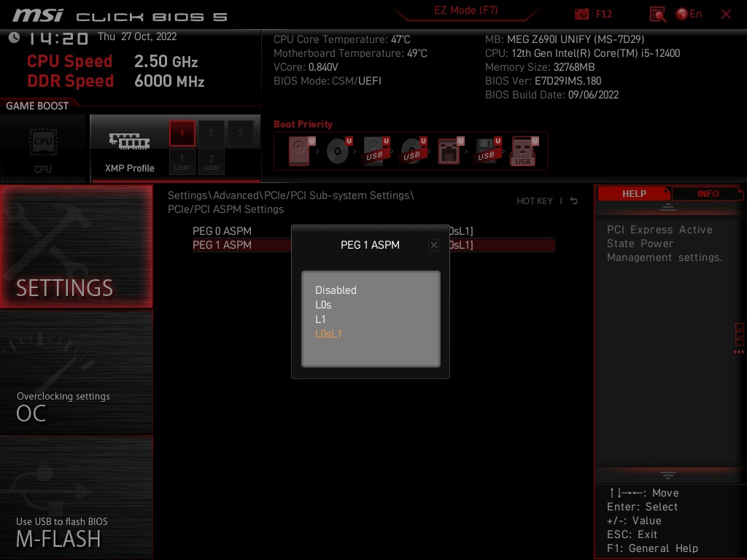Open the BIOS search magnifier icon

[x=658, y=15]
